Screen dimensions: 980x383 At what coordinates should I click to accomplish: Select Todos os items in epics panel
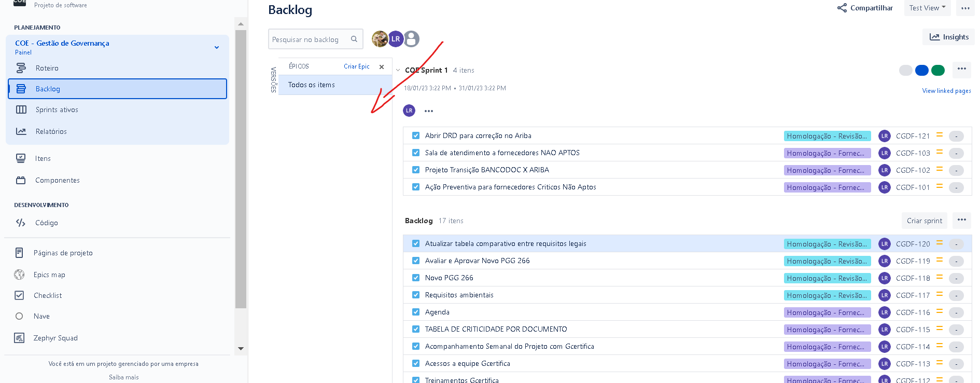tap(335, 85)
